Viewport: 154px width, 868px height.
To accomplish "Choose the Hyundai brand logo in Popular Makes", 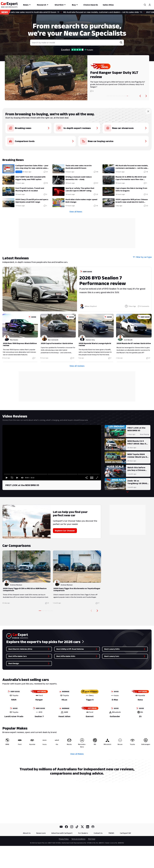I will 32,740.
